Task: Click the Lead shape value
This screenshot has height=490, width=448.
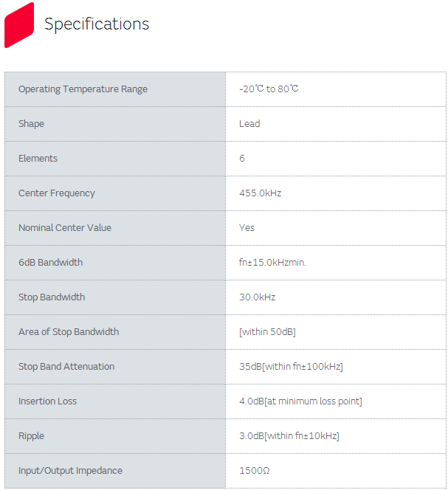Action: click(249, 124)
